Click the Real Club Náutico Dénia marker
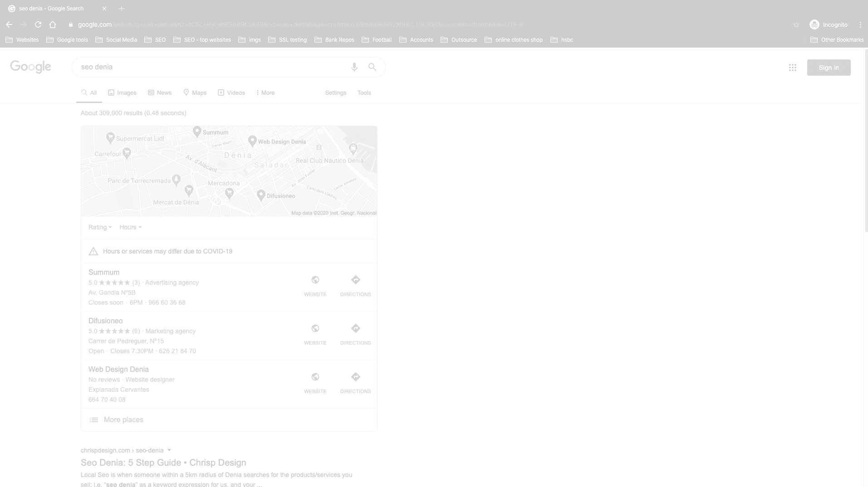The height and width of the screenshot is (487, 868). pos(353,148)
